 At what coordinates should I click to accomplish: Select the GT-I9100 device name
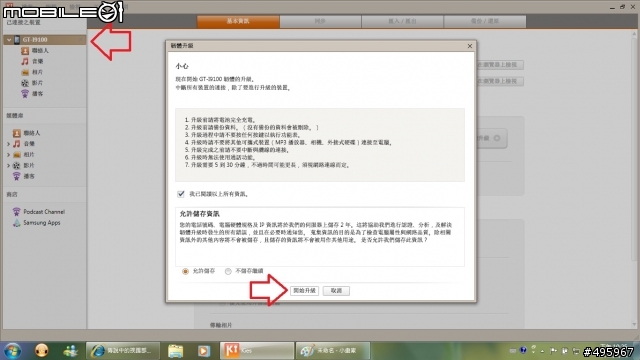click(35, 40)
